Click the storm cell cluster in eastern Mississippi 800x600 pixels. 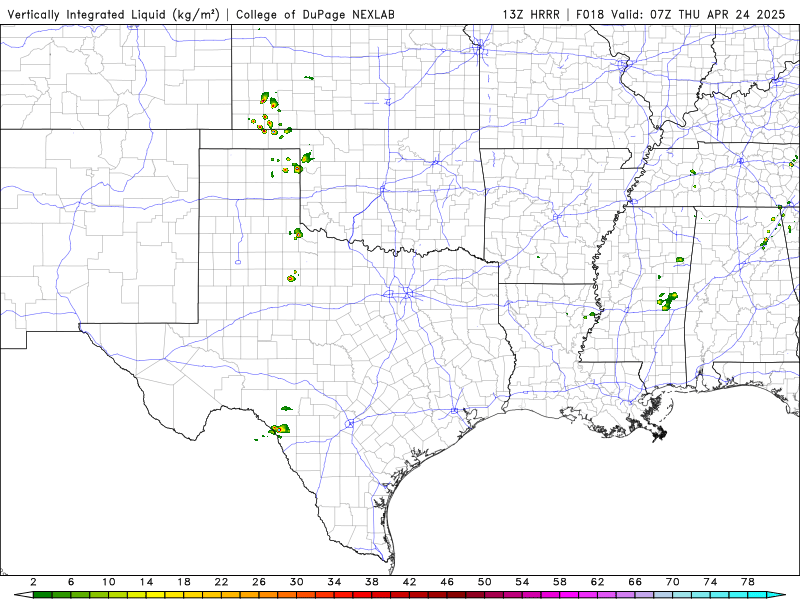tap(668, 301)
